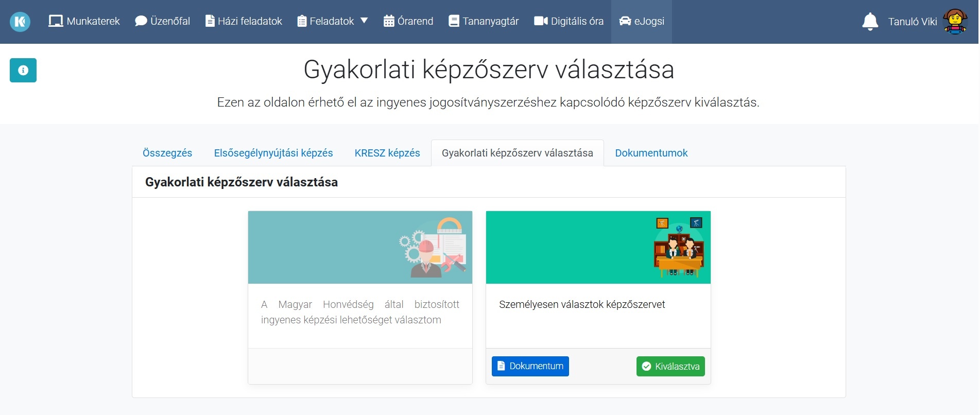The image size is (980, 415).
Task: Click the Tanuló Viki avatar image
Action: [x=955, y=22]
